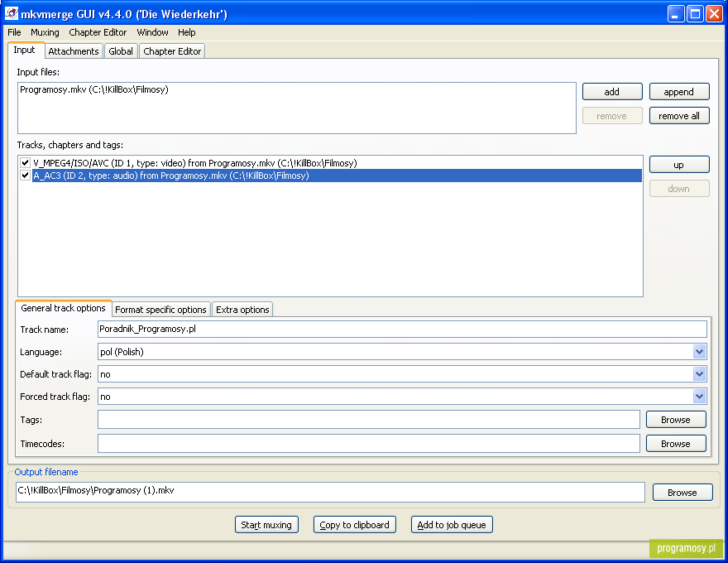Open the Chapter Editor menu
This screenshot has height=563, width=728.
click(98, 32)
